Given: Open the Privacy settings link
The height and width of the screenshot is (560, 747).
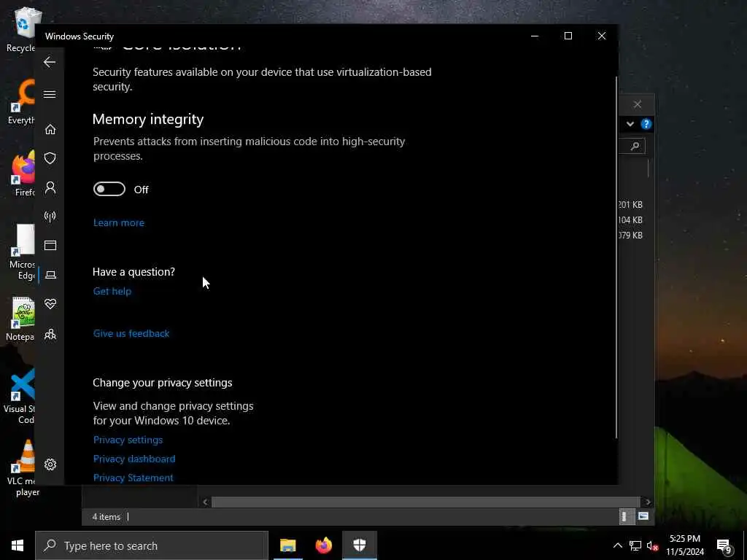Looking at the screenshot, I should 128,440.
